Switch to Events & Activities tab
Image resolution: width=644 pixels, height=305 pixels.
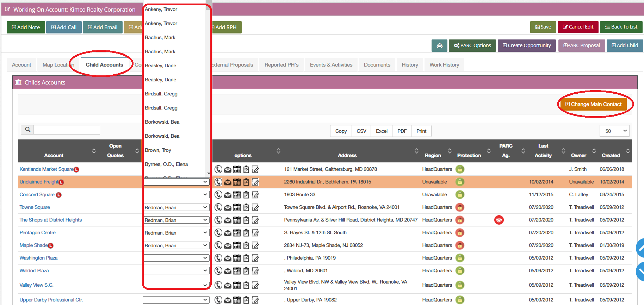[331, 65]
